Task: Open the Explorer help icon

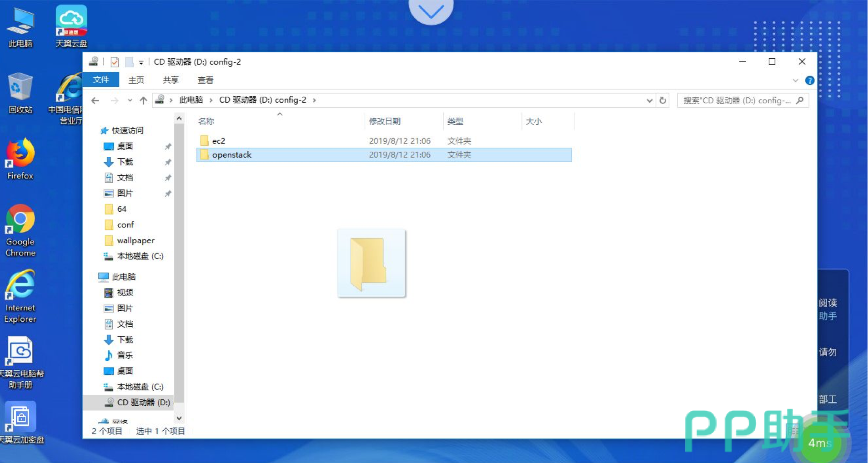Action: click(809, 80)
